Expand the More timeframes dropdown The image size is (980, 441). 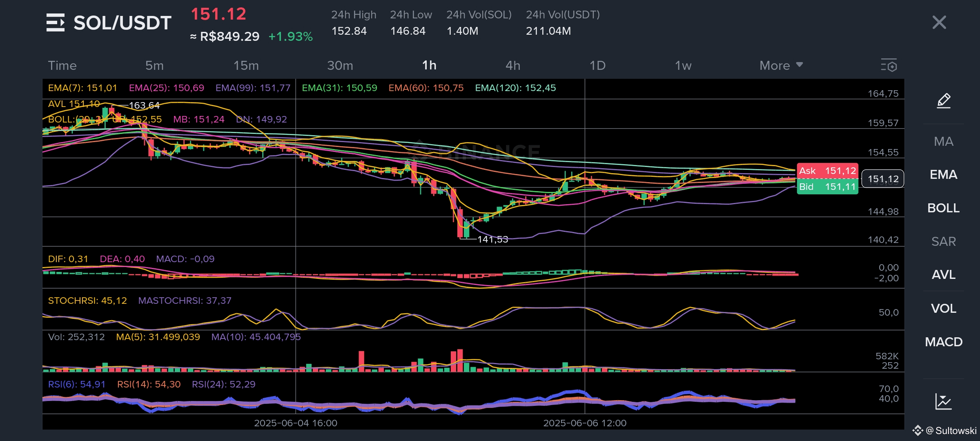[781, 65]
